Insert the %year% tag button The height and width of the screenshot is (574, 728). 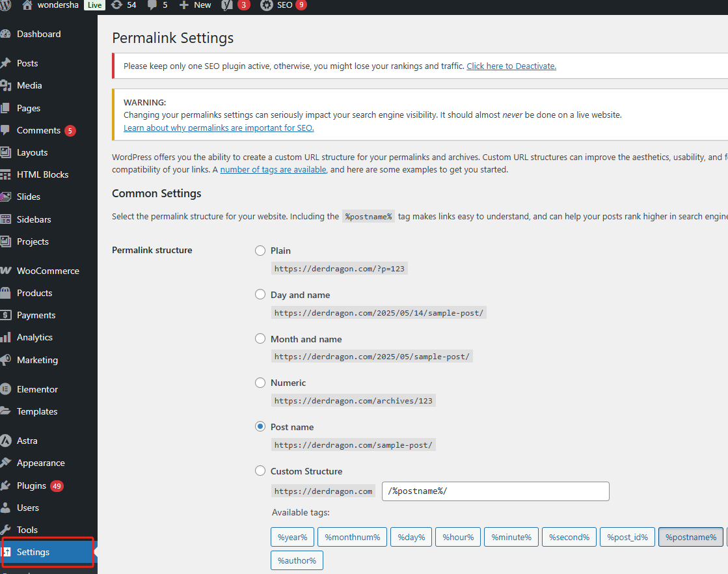(291, 537)
